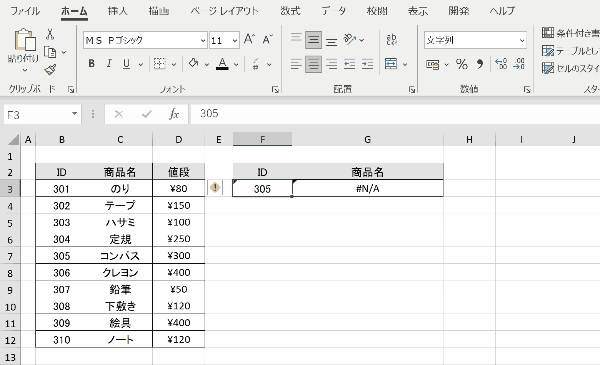Click the text orientation icon

pos(350,39)
